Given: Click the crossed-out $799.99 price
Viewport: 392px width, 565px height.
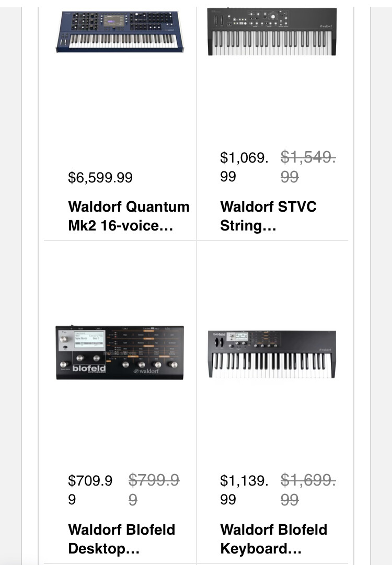Looking at the screenshot, I should (x=154, y=490).
